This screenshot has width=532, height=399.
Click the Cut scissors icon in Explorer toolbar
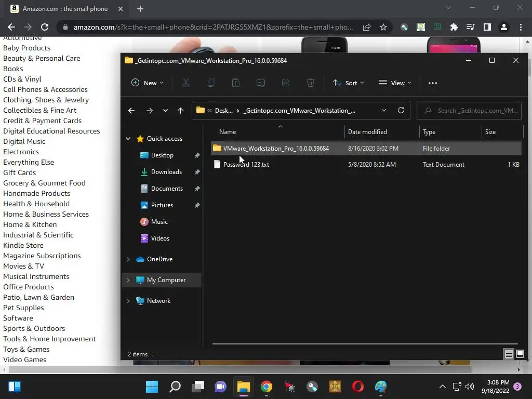[x=186, y=83]
